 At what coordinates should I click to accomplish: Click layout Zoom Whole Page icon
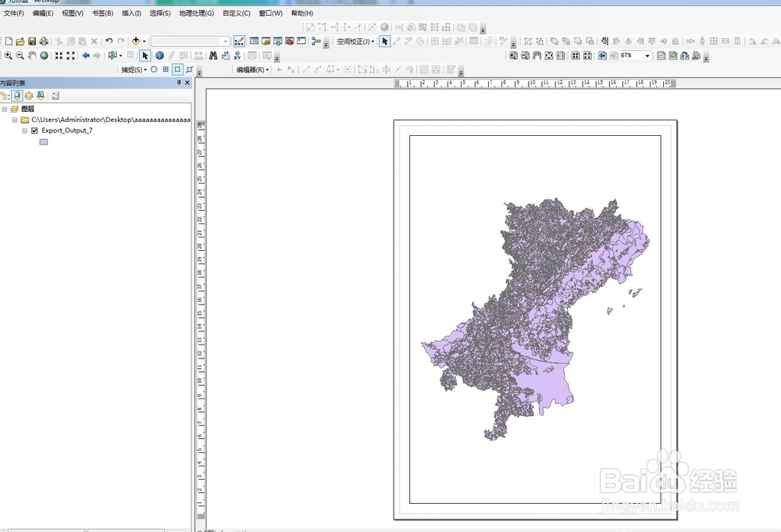pyautogui.click(x=549, y=55)
